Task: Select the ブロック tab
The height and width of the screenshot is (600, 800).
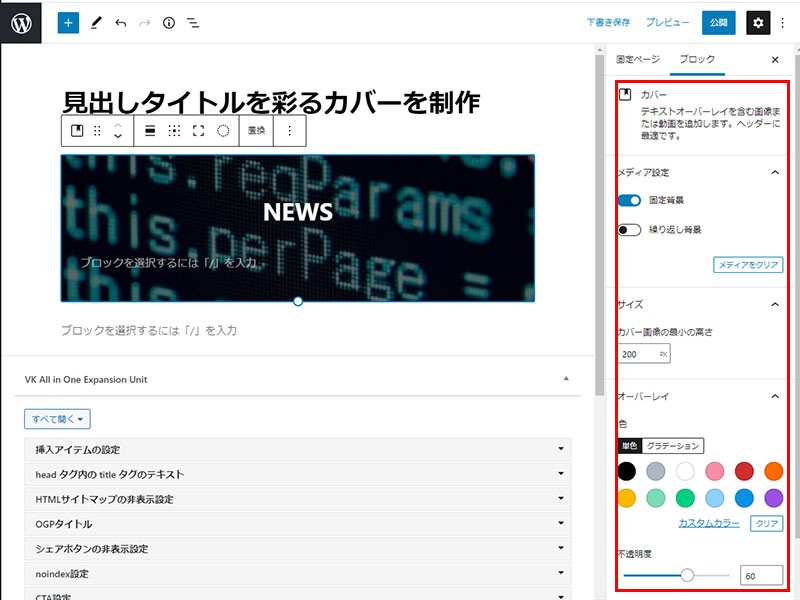Action: (697, 60)
